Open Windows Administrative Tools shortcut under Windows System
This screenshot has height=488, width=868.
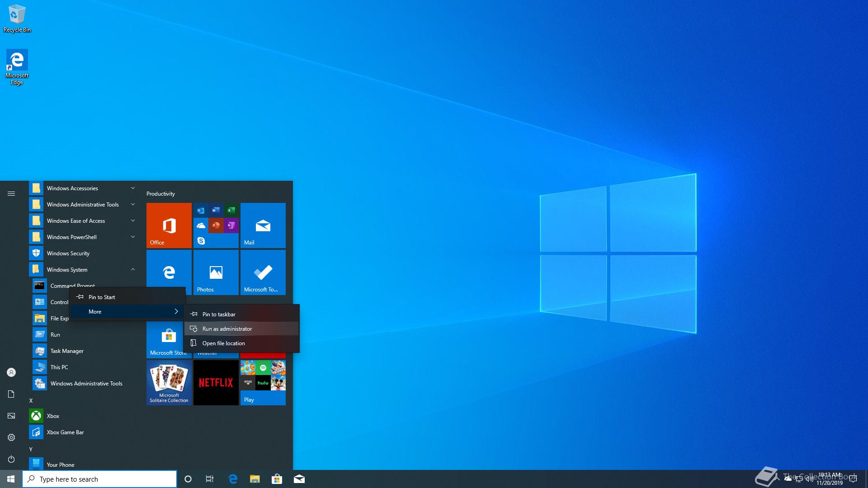[x=83, y=384]
